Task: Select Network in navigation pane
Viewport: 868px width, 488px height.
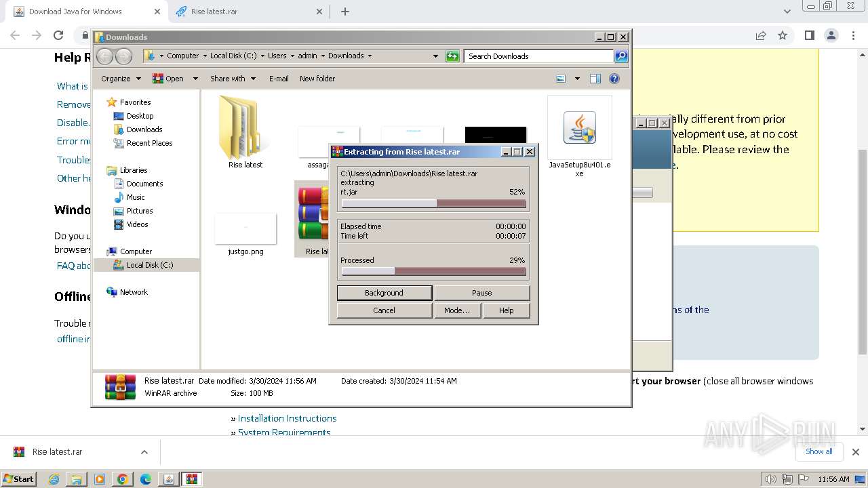Action: pos(134,292)
